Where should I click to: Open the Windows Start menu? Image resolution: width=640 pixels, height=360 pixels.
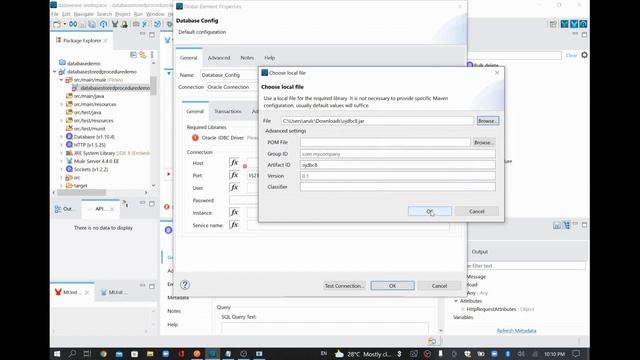point(57,354)
